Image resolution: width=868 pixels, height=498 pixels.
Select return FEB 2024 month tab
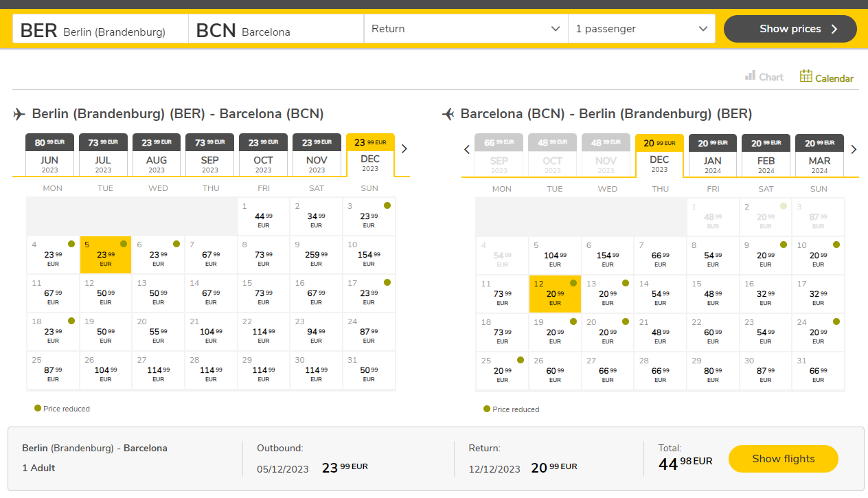pos(766,155)
